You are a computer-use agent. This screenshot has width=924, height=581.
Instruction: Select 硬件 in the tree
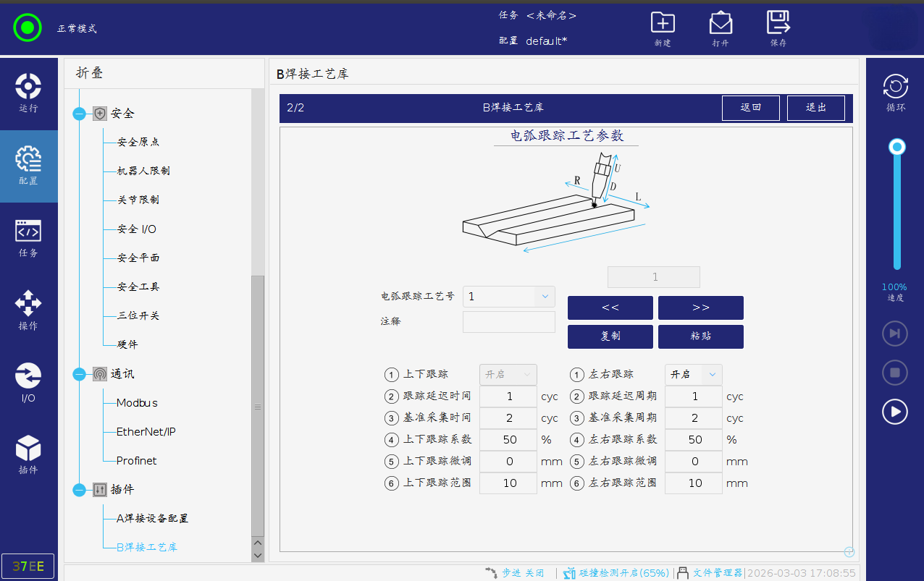click(x=127, y=345)
